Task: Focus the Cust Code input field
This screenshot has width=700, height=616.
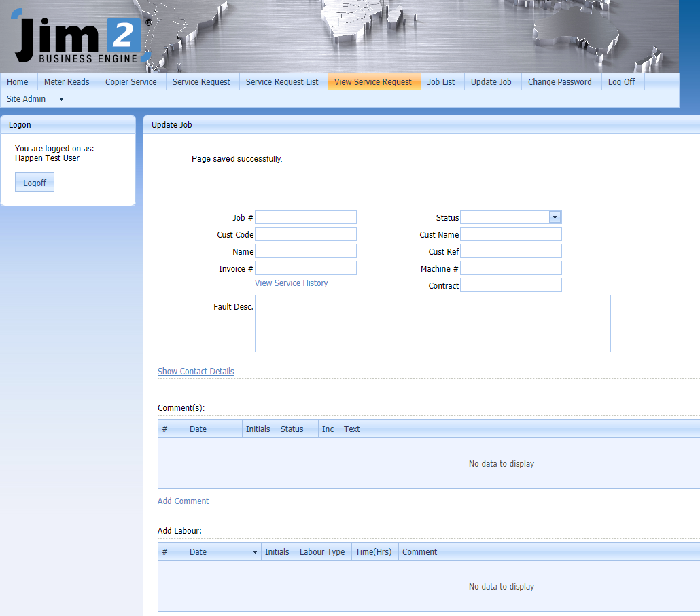Action: click(x=305, y=234)
